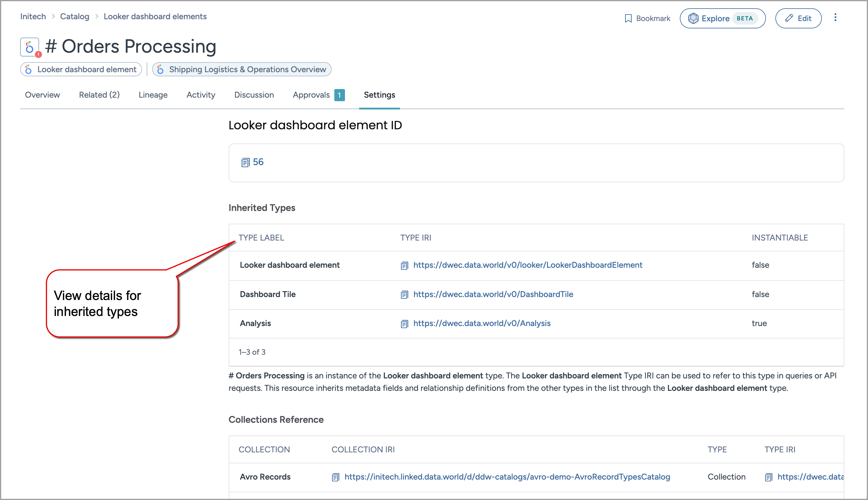This screenshot has width=868, height=500.
Task: Click the Bookmark icon
Action: click(628, 19)
